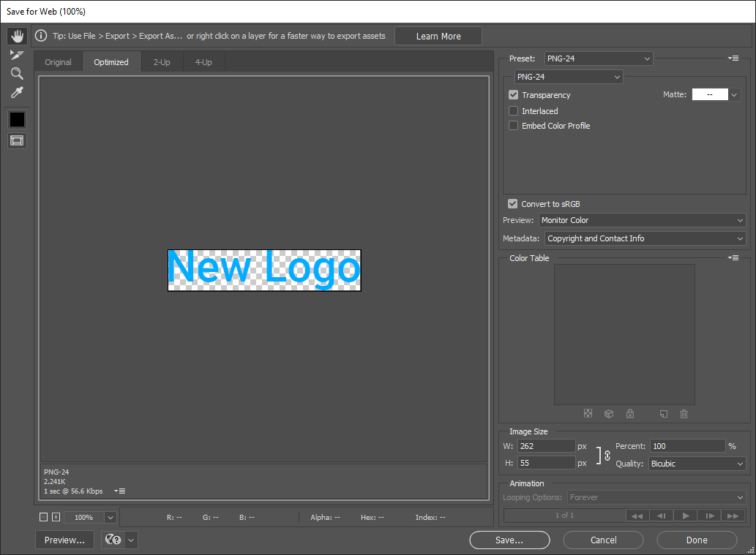Open preview info flyout menu icon
The image size is (756, 555).
(119, 491)
